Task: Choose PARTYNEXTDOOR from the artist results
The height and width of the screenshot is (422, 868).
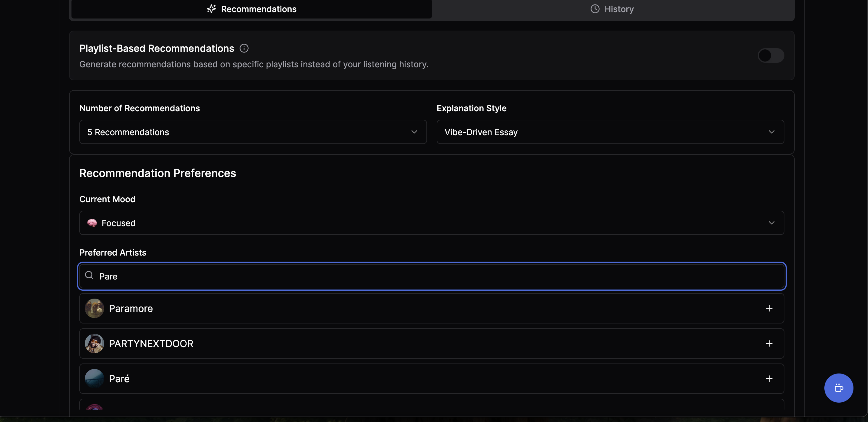Action: (151, 343)
